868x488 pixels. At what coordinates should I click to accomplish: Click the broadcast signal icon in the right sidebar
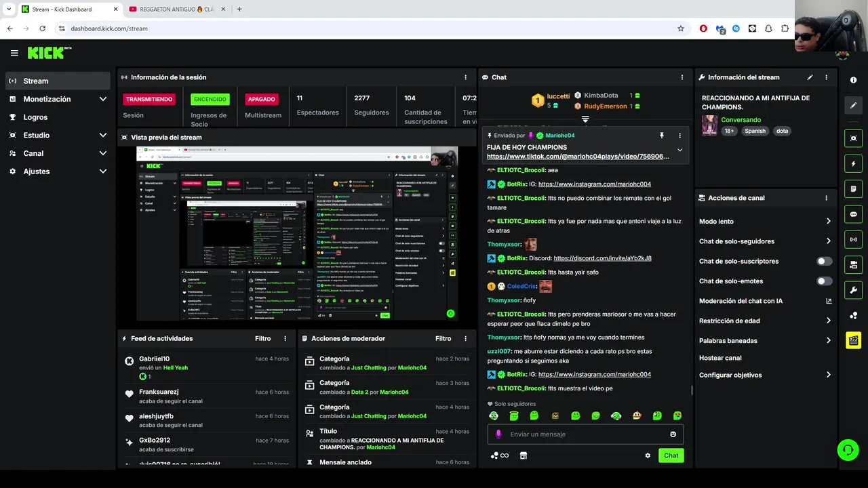pyautogui.click(x=853, y=239)
